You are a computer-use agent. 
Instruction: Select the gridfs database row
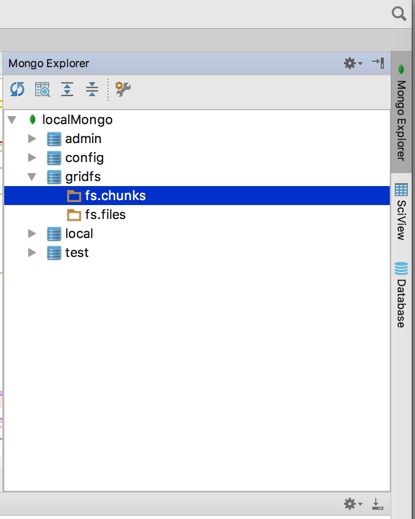(x=197, y=177)
